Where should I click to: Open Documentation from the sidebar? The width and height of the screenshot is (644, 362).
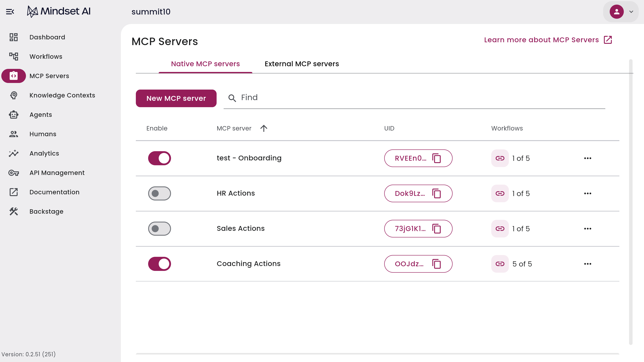tap(55, 192)
